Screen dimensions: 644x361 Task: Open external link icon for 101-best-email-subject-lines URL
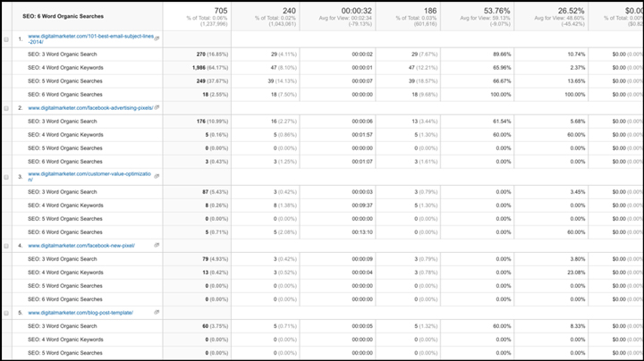[157, 38]
